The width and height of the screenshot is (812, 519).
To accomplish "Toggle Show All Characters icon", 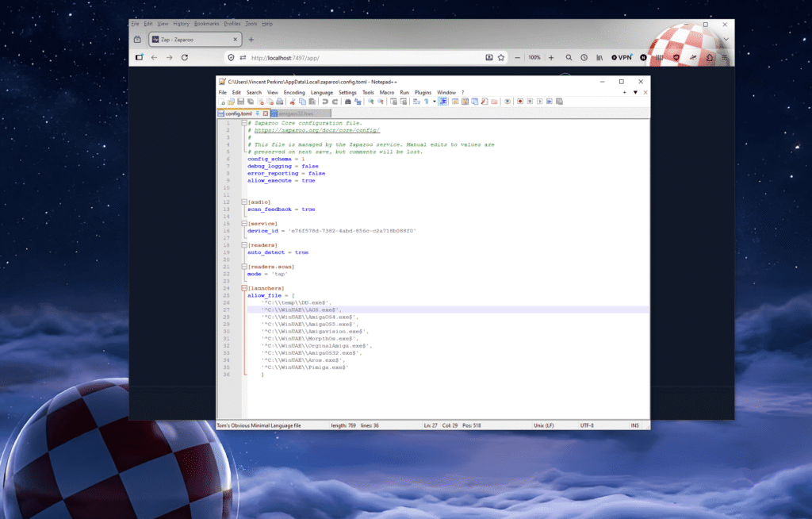I will click(x=426, y=102).
